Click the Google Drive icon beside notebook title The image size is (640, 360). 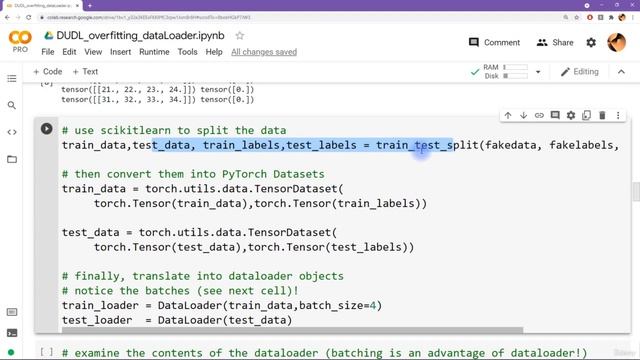click(49, 36)
